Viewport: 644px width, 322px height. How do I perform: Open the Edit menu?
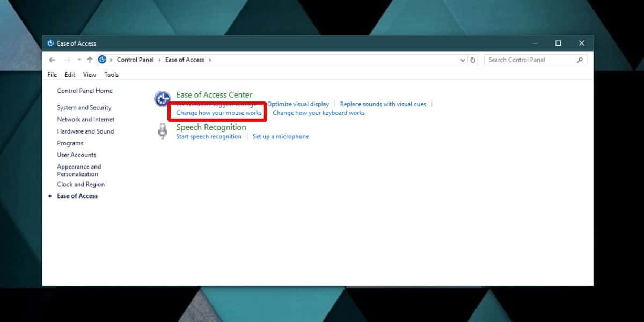click(x=70, y=75)
